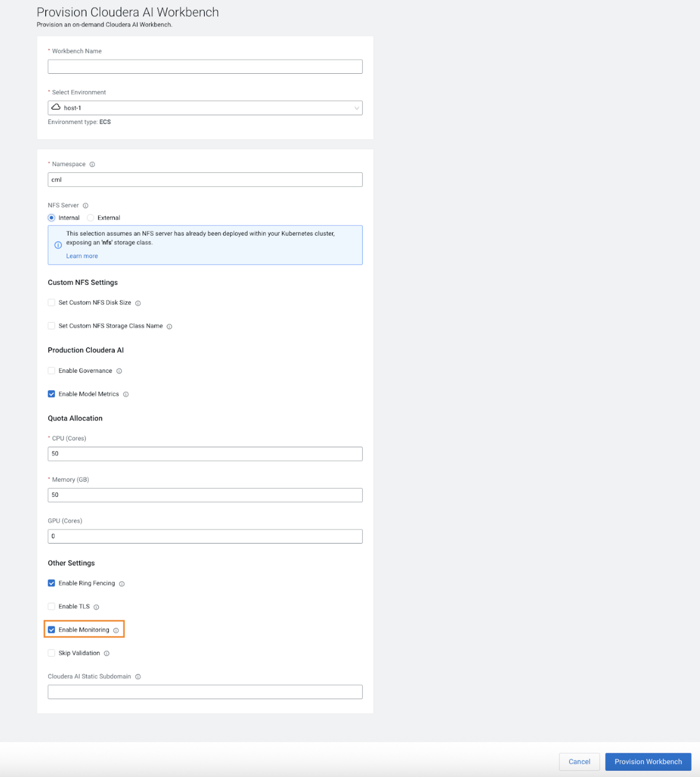Click the Provision Workbench button

click(x=648, y=761)
